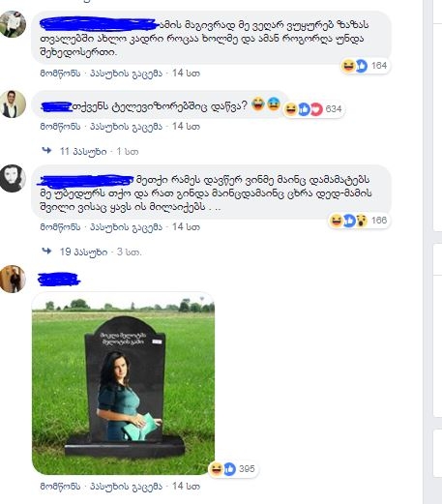Open 14 სთ timestamp of television comment
The width and height of the screenshot is (442, 504).
[x=186, y=127]
